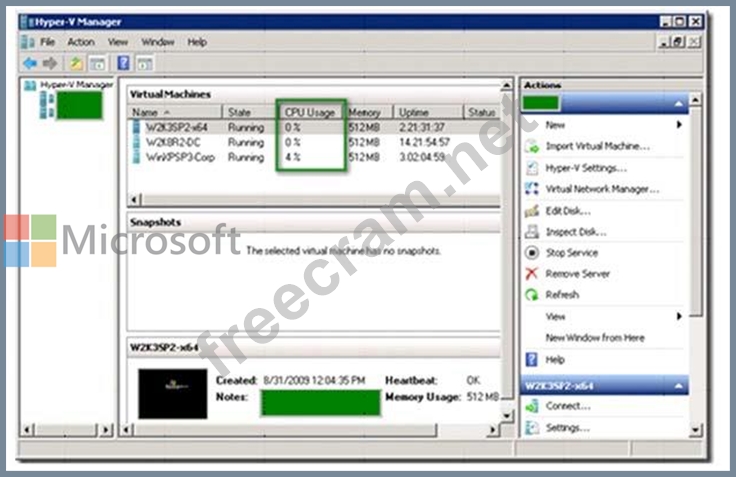The image size is (736, 477).
Task: Click the Status column header
Action: [x=482, y=112]
